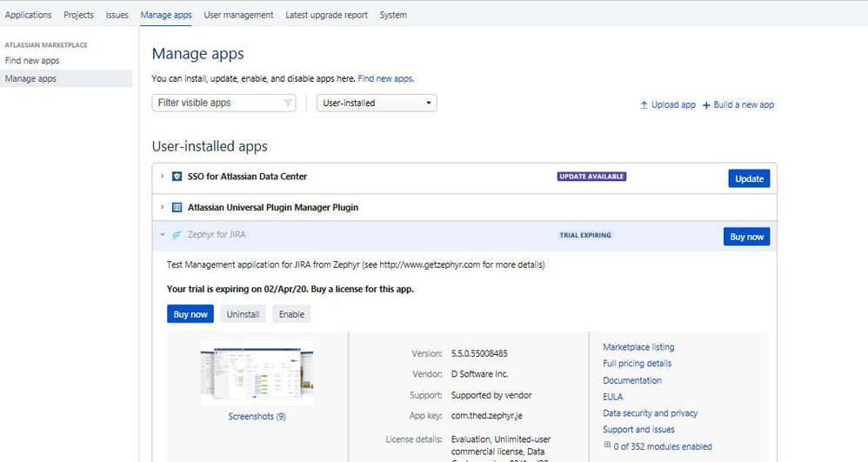This screenshot has width=868, height=462.
Task: Select Manage apps in the sidebar
Action: pos(66,78)
